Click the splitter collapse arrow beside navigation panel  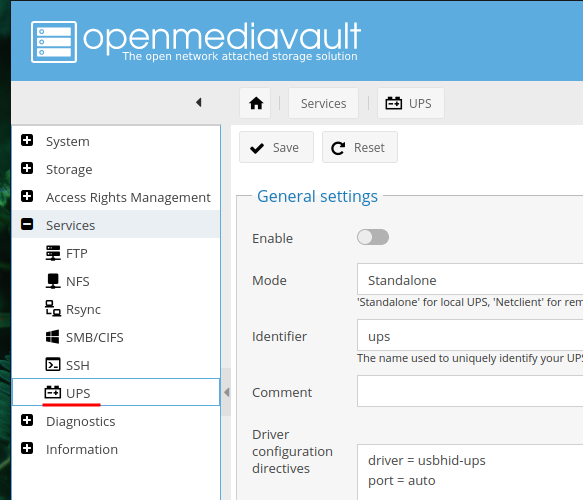tap(226, 392)
